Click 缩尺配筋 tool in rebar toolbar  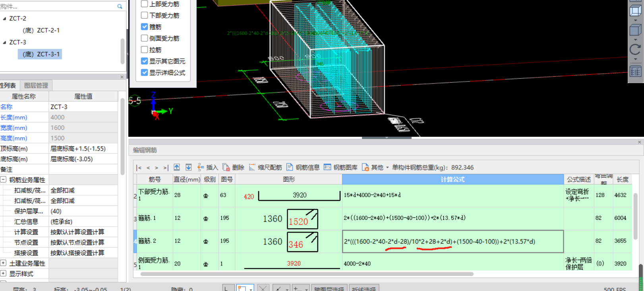point(265,167)
